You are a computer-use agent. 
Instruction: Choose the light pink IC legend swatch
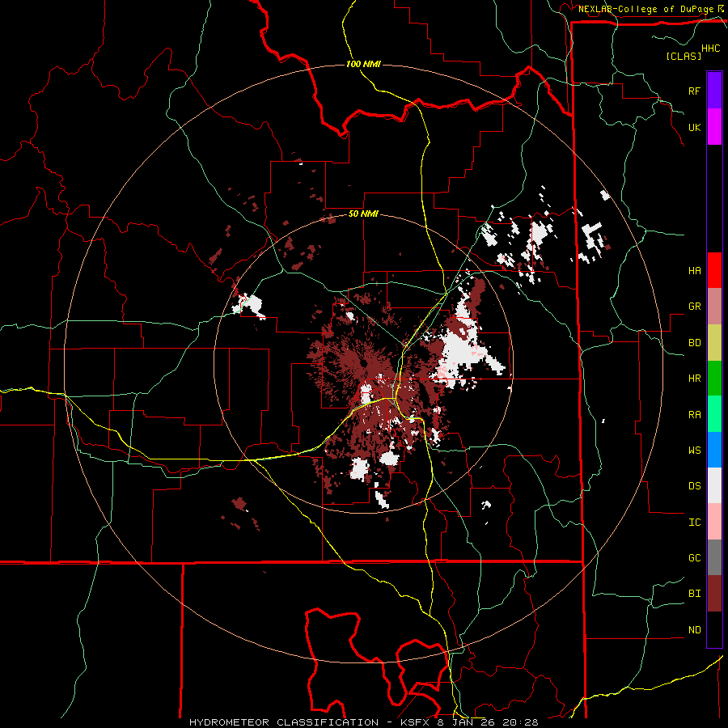pos(714,522)
